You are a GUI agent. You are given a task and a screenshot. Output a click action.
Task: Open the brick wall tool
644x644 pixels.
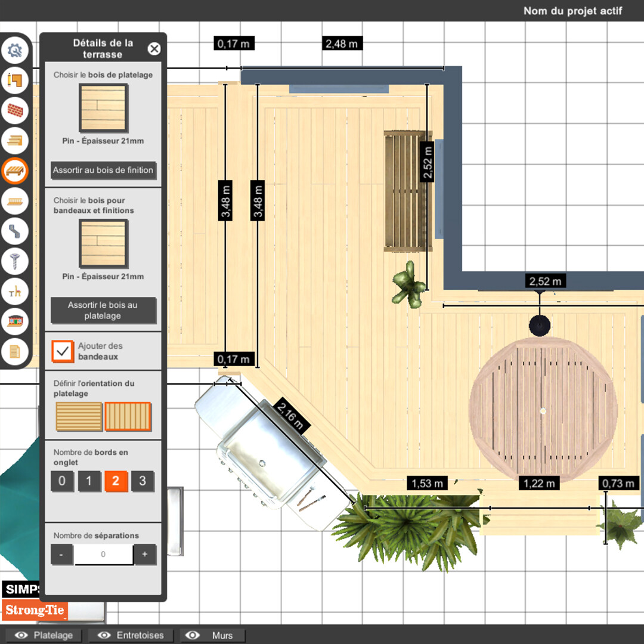tap(15, 110)
